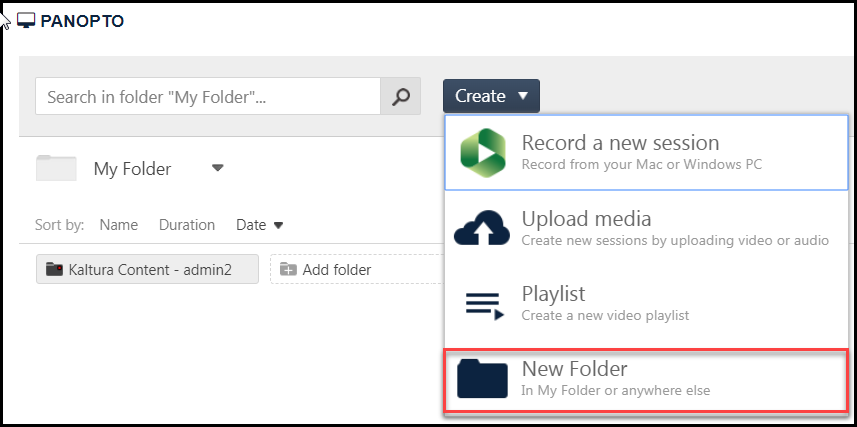Screen dimensions: 857x427
Task: Select Record a new session
Action: (x=620, y=143)
